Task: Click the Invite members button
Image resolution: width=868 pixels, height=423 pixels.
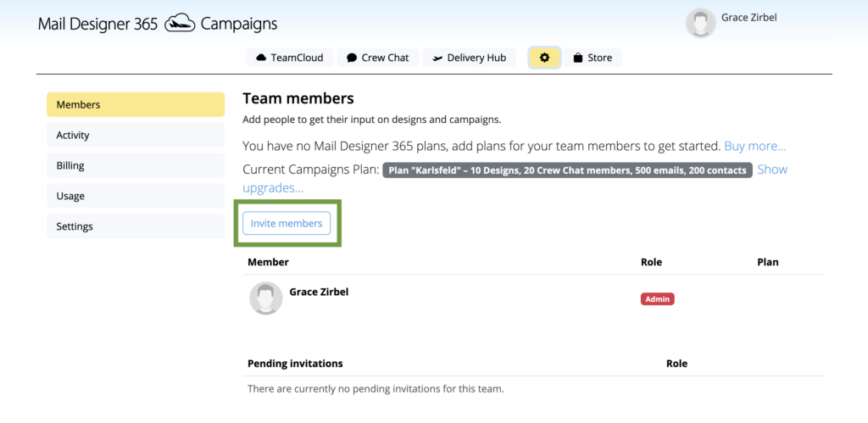Action: [x=287, y=223]
